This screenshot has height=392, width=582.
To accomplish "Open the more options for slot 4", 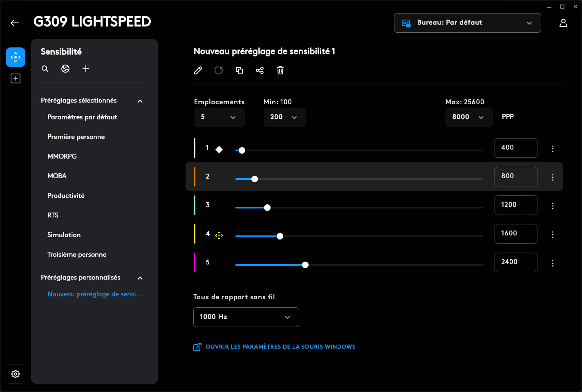I will pos(553,235).
